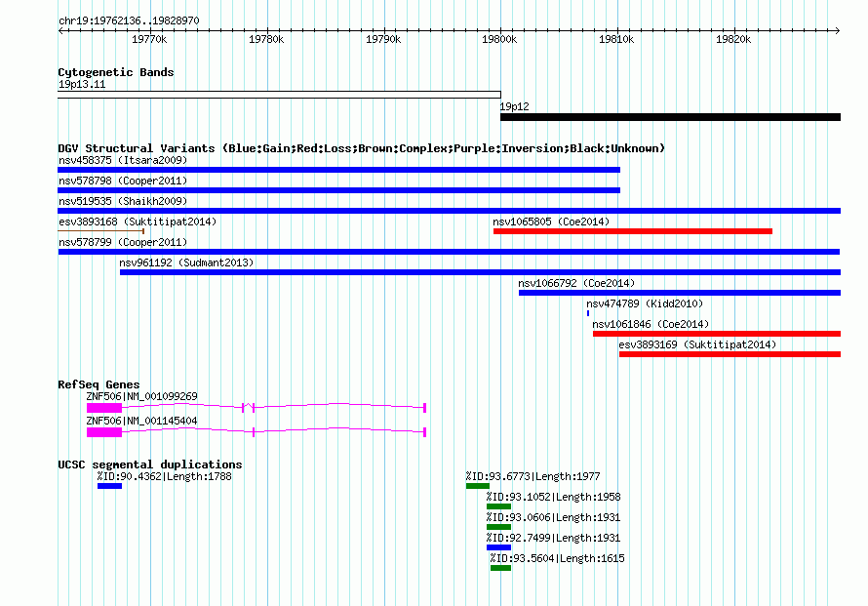Open the DGV Structural Variants track title
This screenshot has width=868, height=606.
[x=362, y=148]
